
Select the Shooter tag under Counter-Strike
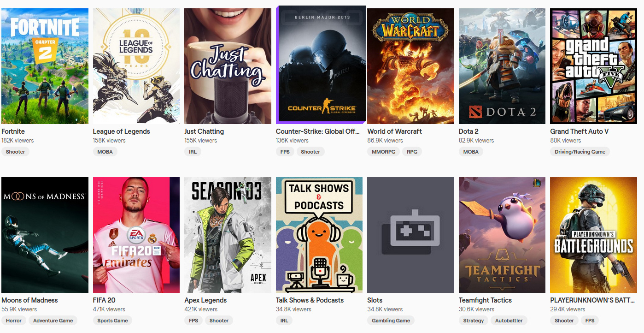[x=310, y=152]
